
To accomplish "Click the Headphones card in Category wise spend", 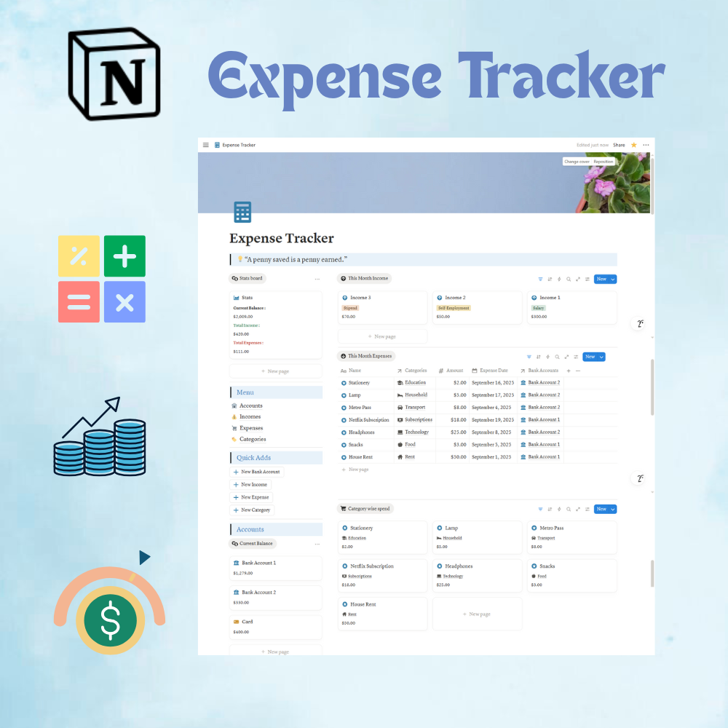I will tap(478, 576).
